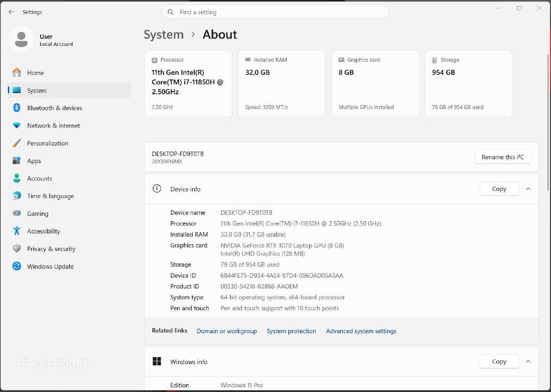Open the Home settings page
Screen dimensions: 551x392
point(69,73)
